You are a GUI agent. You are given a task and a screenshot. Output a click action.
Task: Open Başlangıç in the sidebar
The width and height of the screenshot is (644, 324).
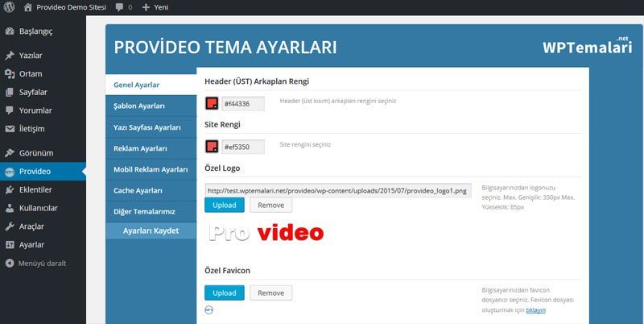35,31
